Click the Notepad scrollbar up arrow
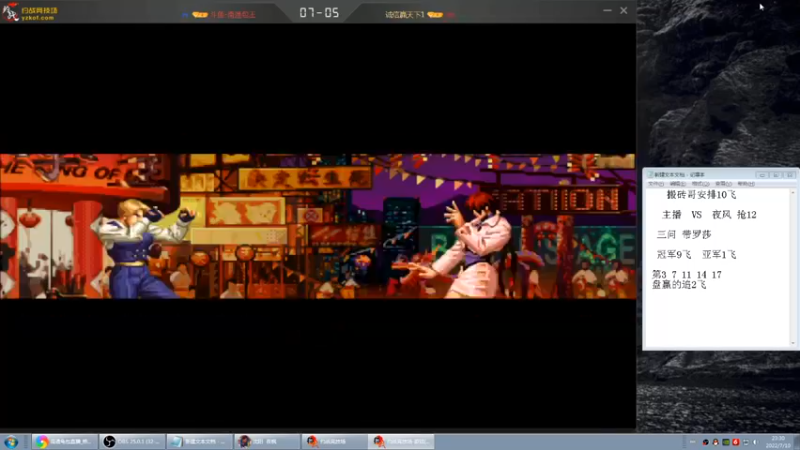Image resolution: width=800 pixels, height=450 pixels. click(792, 192)
